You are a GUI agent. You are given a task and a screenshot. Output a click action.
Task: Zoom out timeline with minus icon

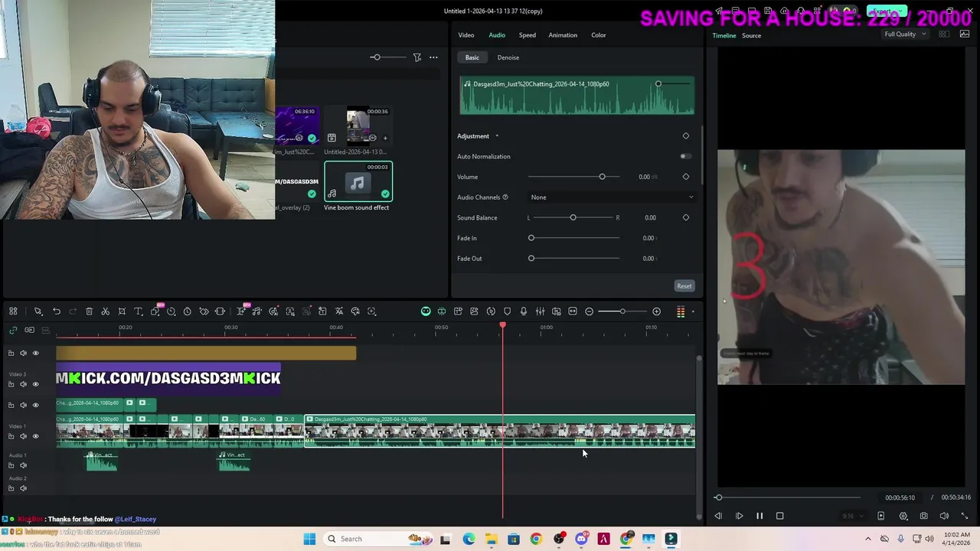coord(589,311)
